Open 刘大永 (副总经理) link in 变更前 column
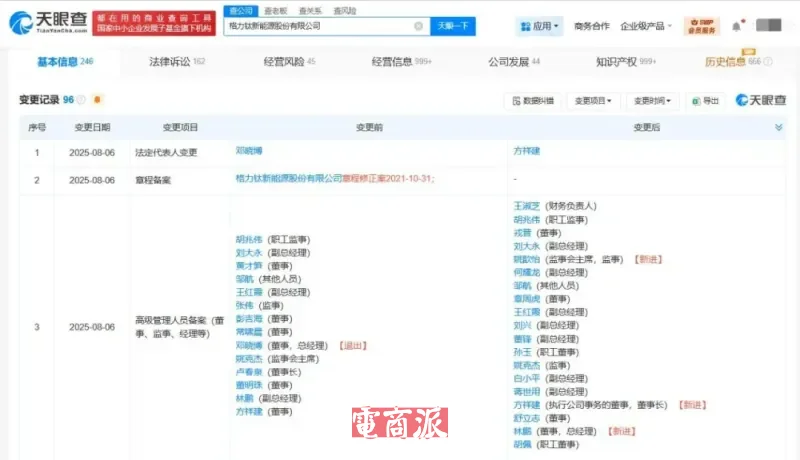The width and height of the screenshot is (800, 460). pos(249,253)
